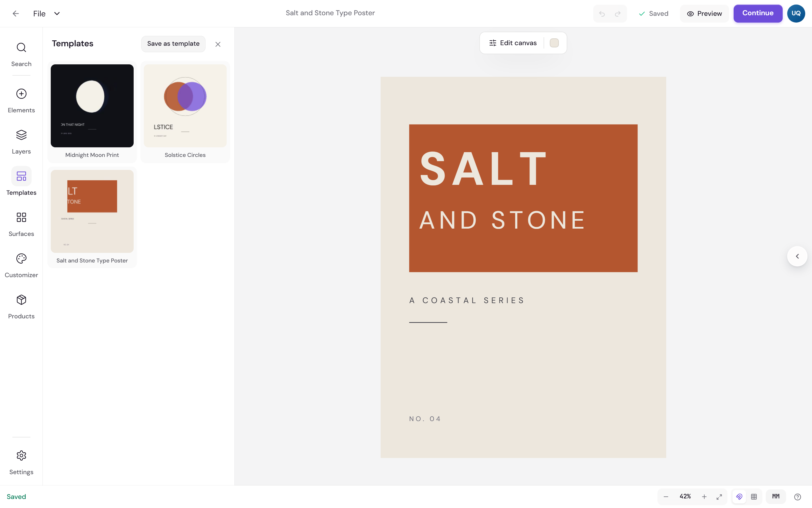Go back with the left arrow

[16, 14]
